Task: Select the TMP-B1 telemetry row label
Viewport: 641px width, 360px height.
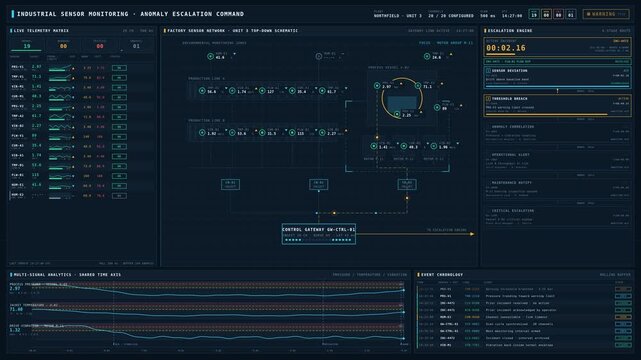Action: coord(18,165)
